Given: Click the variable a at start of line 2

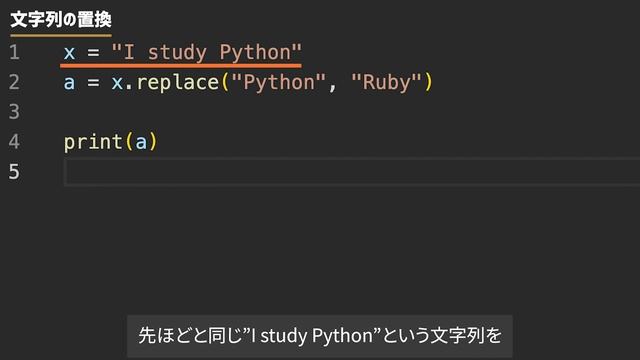Looking at the screenshot, I should pos(69,83).
